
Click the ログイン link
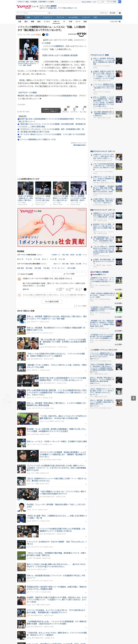pos(42,8)
